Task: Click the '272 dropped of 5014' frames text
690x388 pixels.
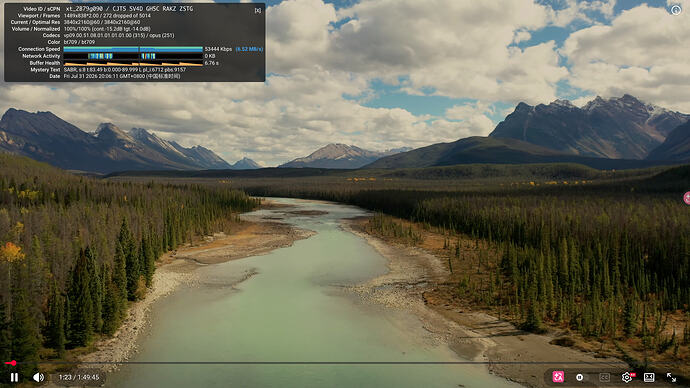Action: pos(126,15)
